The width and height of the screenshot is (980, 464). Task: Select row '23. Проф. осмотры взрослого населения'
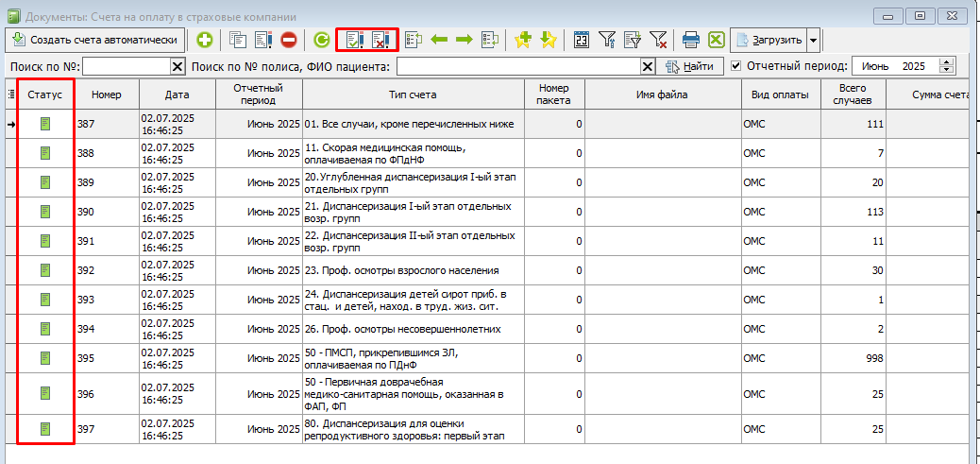[x=487, y=271]
